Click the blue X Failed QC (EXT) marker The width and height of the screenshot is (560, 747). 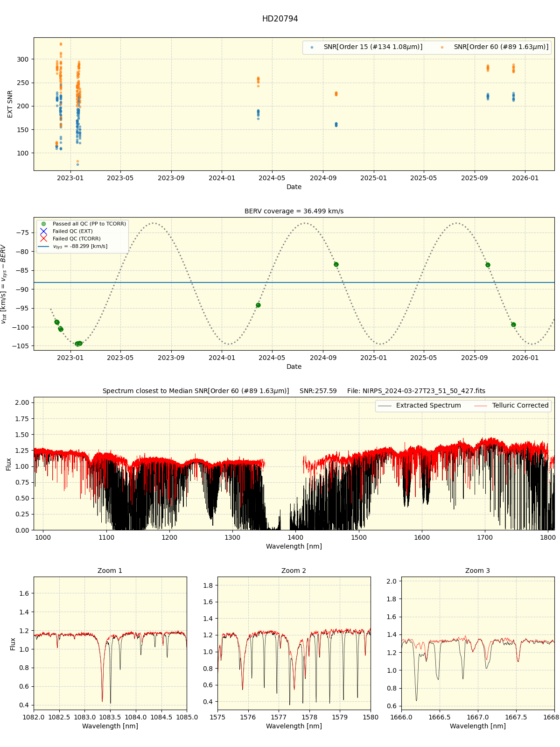[43, 231]
